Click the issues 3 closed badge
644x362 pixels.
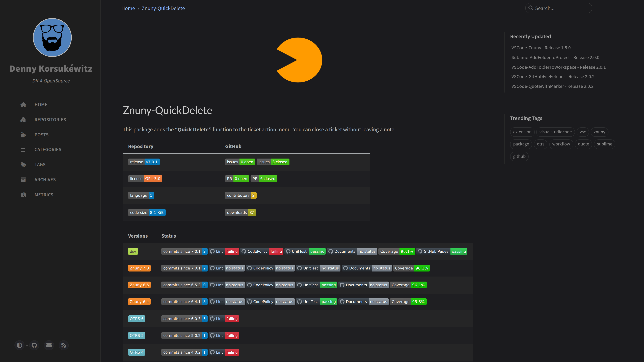(273, 162)
